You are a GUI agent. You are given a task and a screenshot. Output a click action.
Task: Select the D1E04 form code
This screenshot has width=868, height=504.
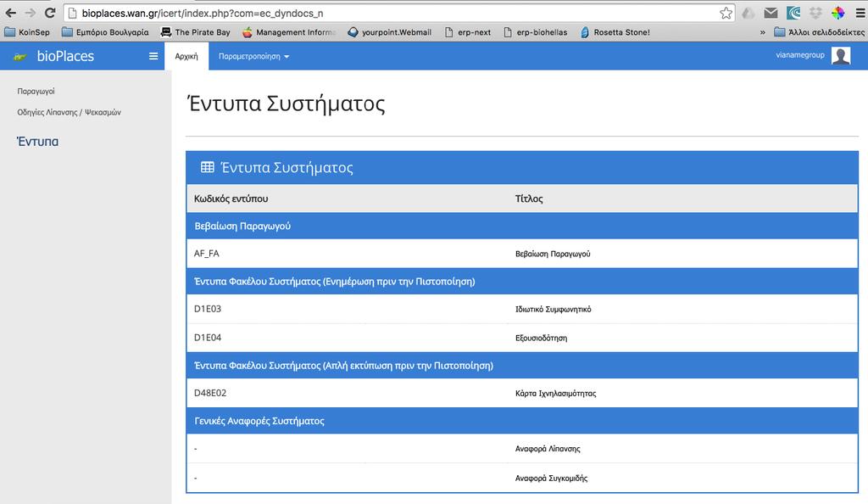[x=208, y=338]
